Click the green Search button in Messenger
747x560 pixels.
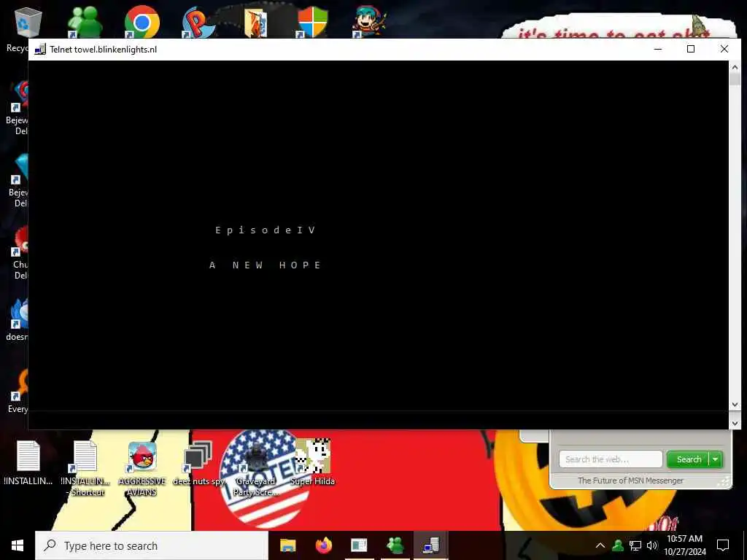(689, 459)
